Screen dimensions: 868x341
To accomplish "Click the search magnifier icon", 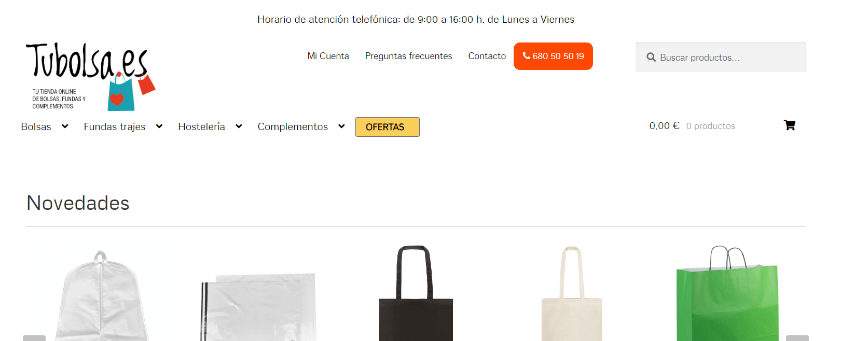I will 651,58.
